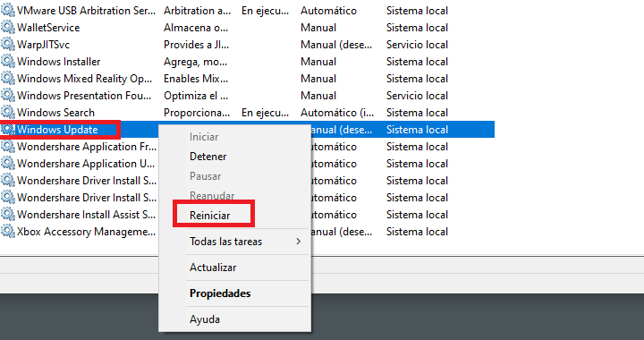Select the Windows Search service name
The width and height of the screenshot is (644, 340).
pos(55,113)
